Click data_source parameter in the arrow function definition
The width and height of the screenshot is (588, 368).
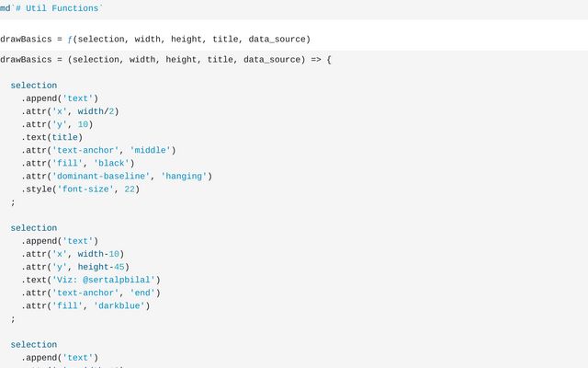pos(276,60)
